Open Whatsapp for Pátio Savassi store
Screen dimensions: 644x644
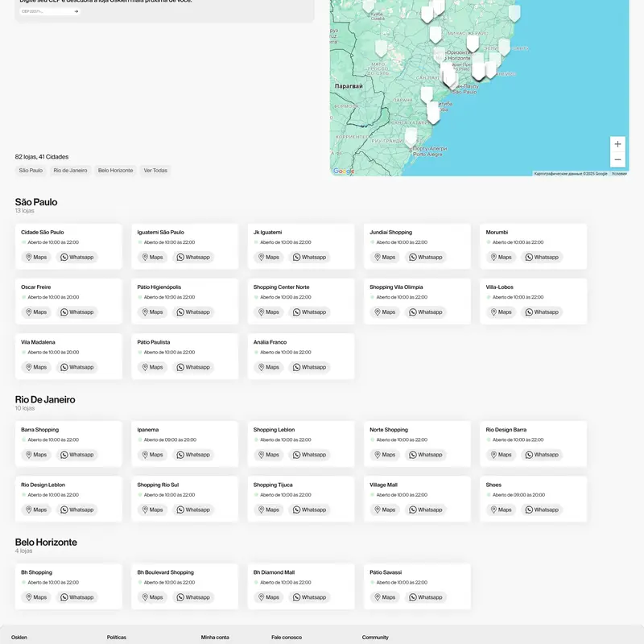(x=425, y=597)
